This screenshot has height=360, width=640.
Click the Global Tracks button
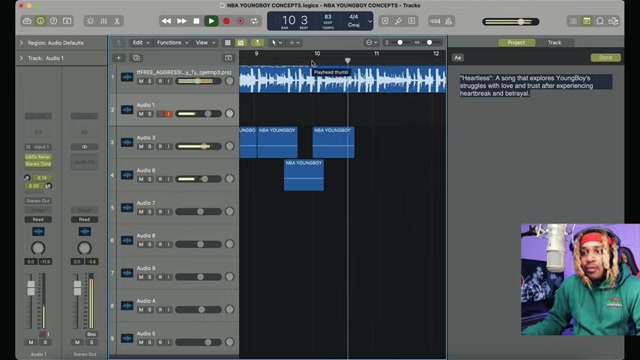tap(228, 58)
